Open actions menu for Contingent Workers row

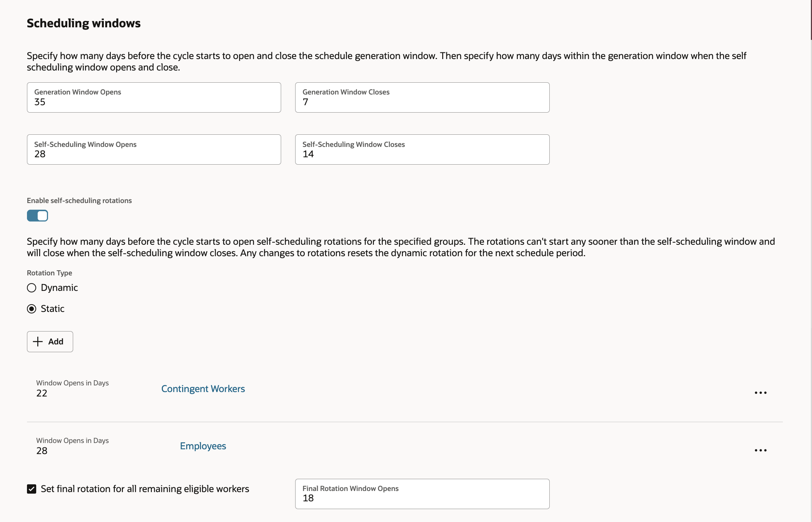pos(760,393)
